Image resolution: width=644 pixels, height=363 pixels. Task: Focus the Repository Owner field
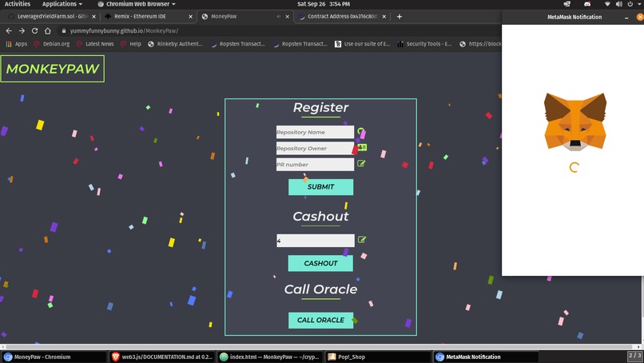[x=315, y=148]
